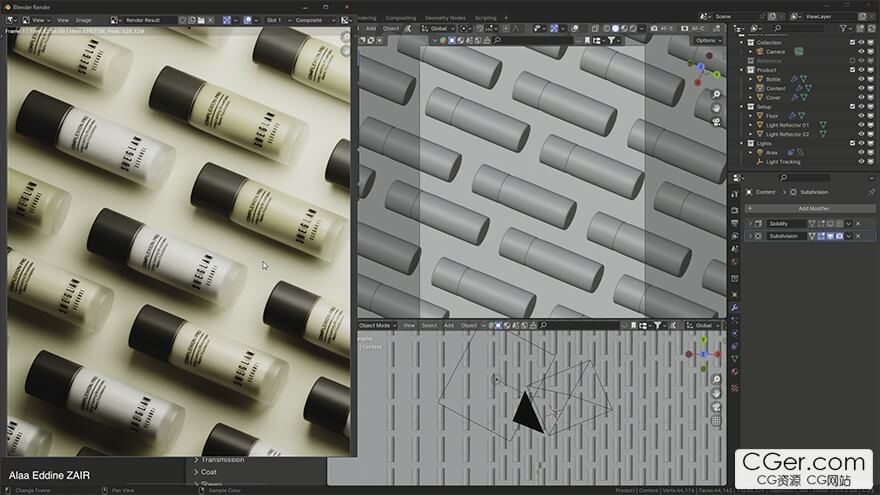Click the Render Result image name field
880x495 pixels.
[150, 20]
